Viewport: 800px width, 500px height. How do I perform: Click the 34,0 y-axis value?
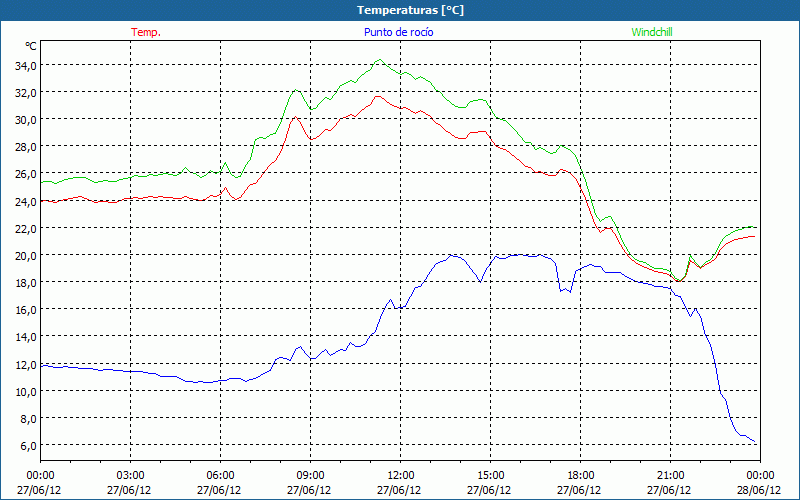(26, 65)
